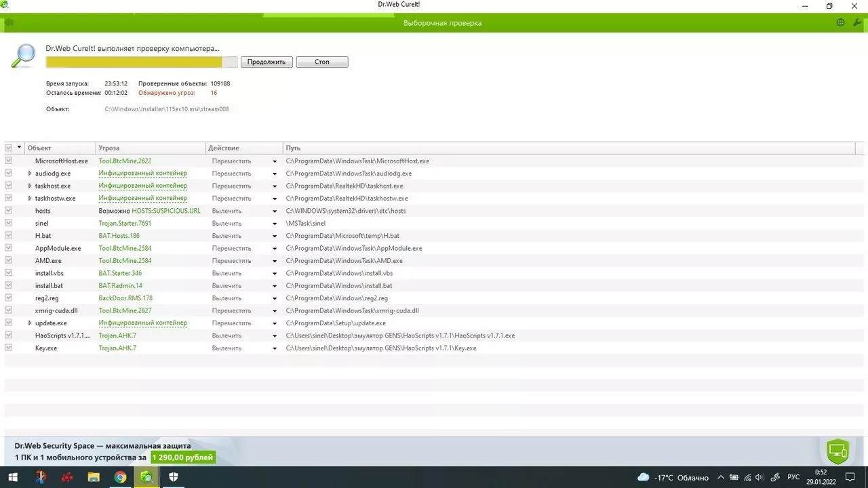Expand the taskhost.exe container
This screenshot has height=488, width=868.
coord(30,186)
